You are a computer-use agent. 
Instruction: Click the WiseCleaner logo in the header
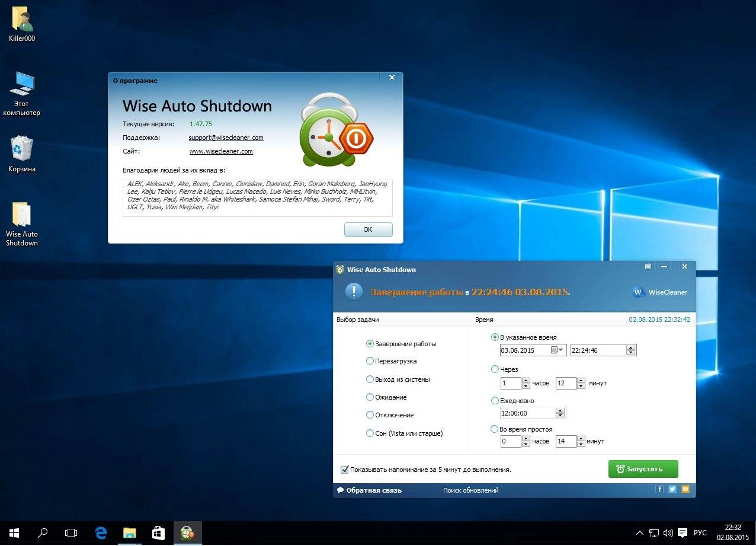point(660,292)
